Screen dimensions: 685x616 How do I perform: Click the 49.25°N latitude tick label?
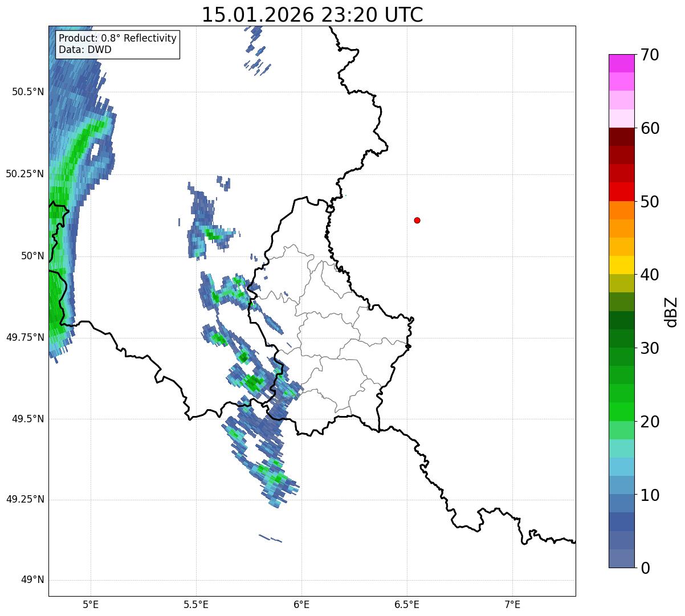[x=25, y=499]
